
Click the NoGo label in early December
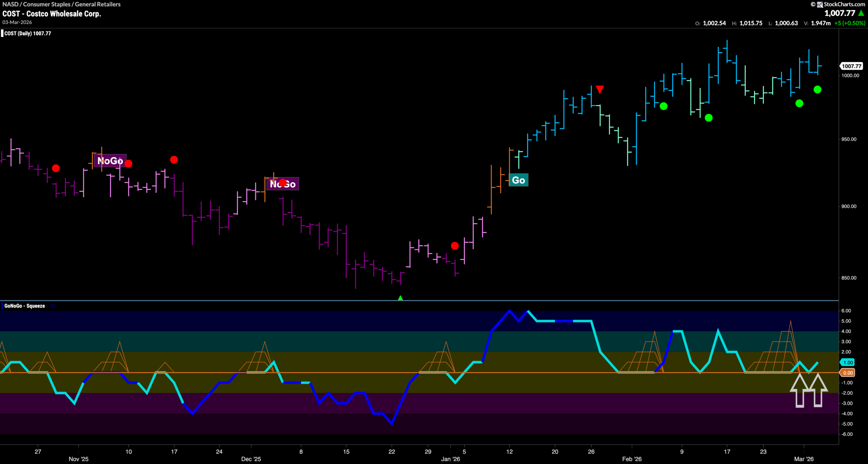click(283, 184)
